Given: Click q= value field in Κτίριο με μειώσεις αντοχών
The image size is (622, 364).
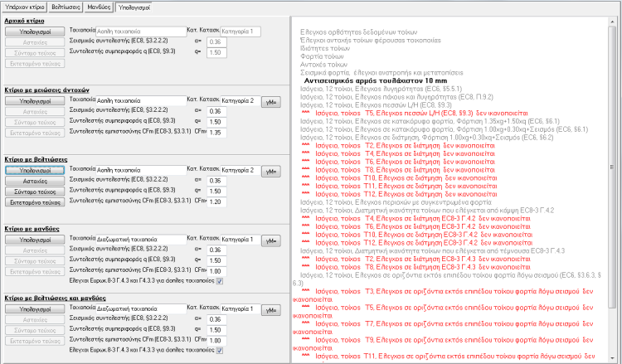Looking at the screenshot, I should coord(214,121).
